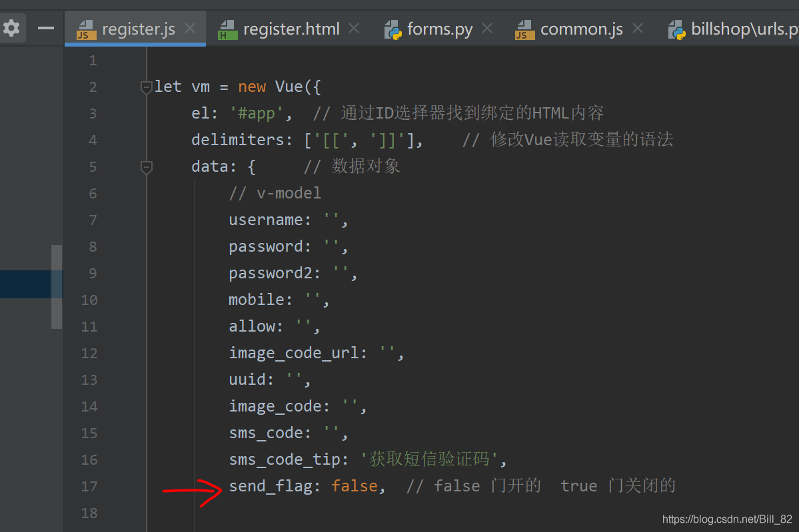The image size is (799, 532).
Task: Click 'allow' on line 11
Action: pyautogui.click(x=252, y=326)
